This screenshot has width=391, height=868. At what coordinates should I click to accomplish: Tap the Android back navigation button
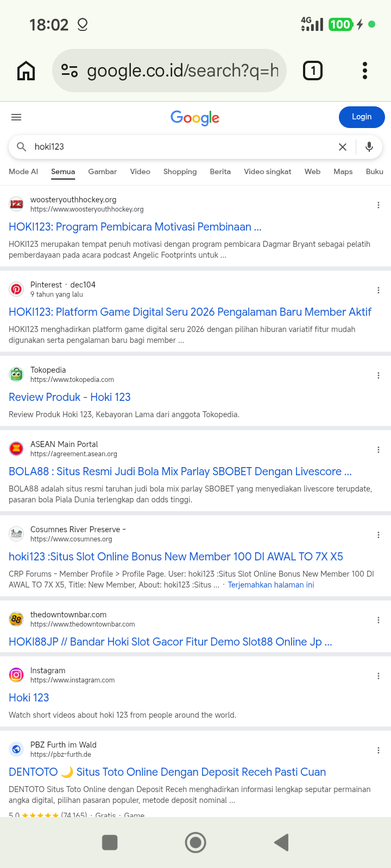281,843
